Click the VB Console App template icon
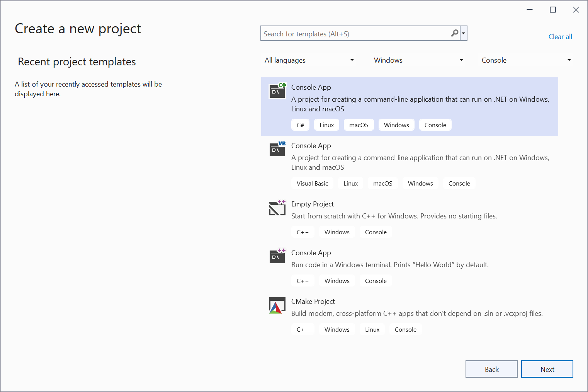 pyautogui.click(x=277, y=149)
